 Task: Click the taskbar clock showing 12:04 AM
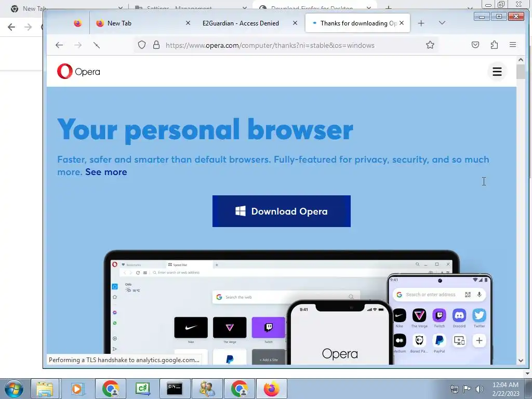coord(506,389)
